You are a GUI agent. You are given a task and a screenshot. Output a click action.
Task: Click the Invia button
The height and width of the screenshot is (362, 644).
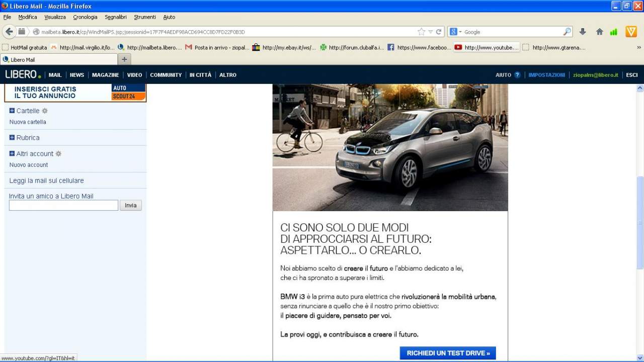(131, 205)
